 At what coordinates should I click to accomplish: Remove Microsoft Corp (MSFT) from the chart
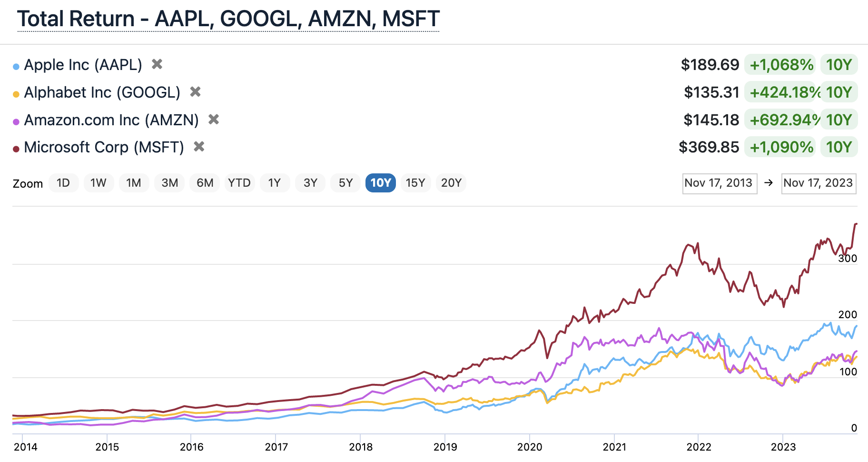199,147
